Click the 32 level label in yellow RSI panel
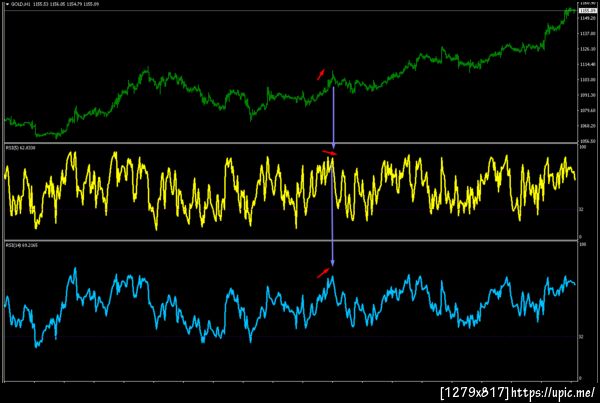 [x=581, y=209]
